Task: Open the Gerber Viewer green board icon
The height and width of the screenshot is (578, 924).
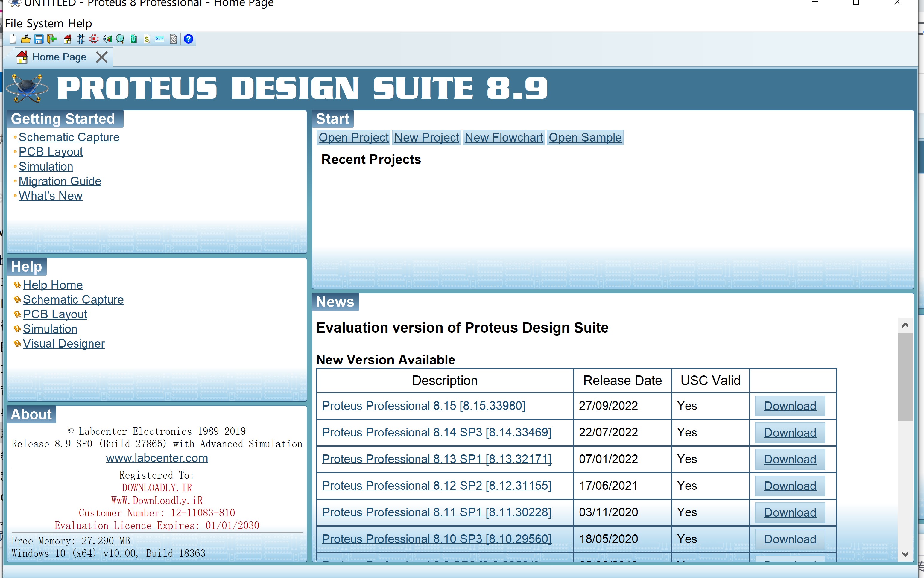Action: (x=133, y=39)
